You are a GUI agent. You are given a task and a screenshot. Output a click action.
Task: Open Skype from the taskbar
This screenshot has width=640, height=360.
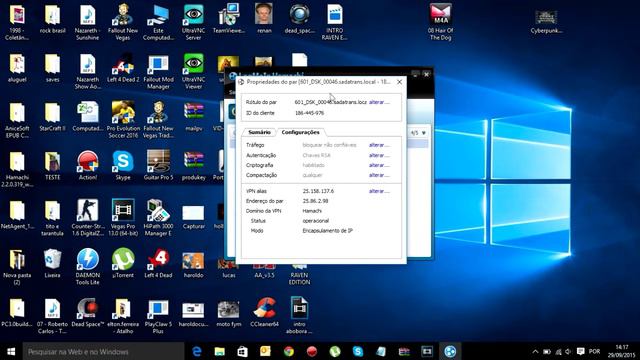358,351
